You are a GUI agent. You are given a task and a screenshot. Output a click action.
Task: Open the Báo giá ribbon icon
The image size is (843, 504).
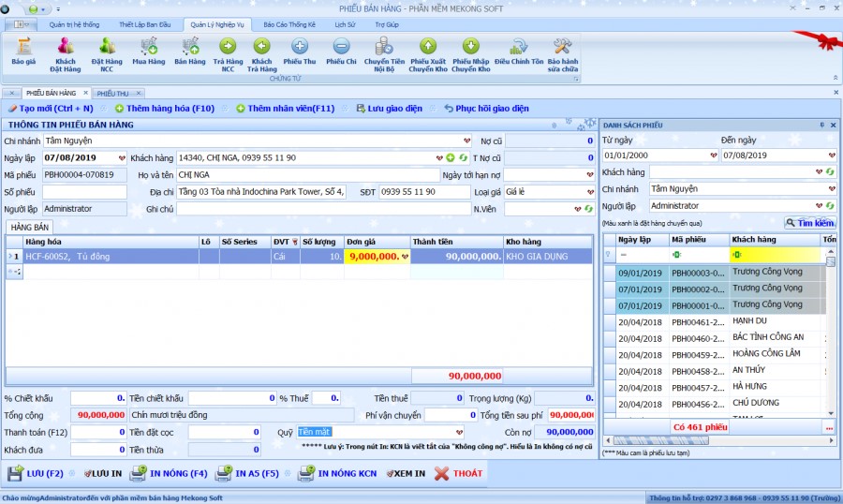(x=23, y=52)
